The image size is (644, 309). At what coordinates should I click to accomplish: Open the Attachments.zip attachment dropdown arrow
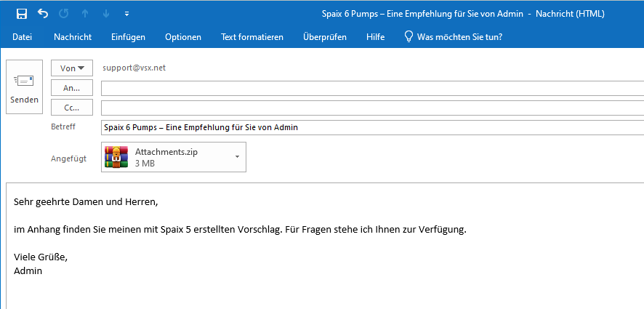point(237,157)
